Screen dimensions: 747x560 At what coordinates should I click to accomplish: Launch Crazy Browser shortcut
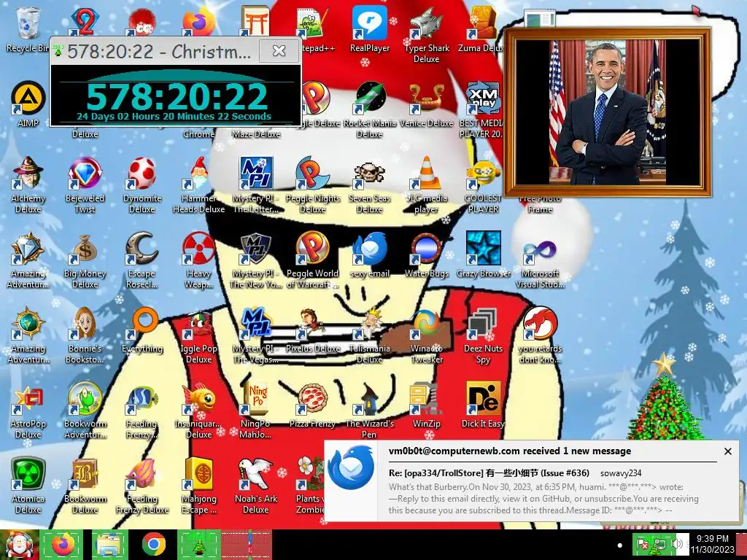[483, 248]
